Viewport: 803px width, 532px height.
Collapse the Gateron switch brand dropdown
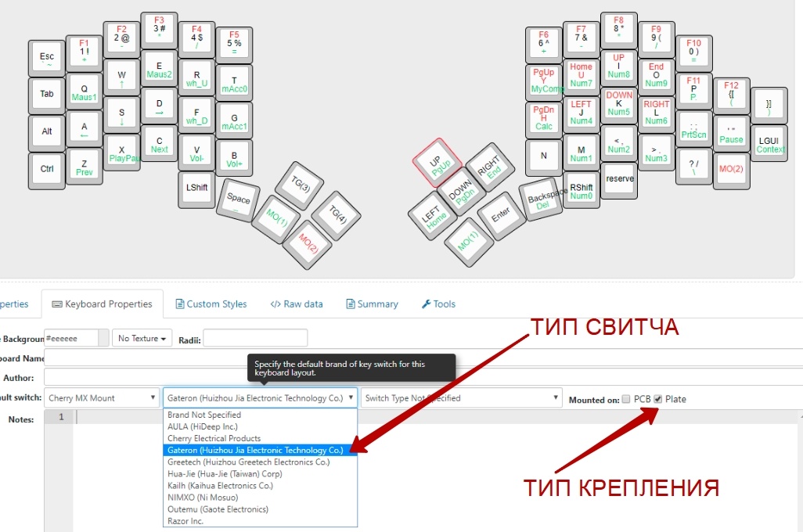[260, 398]
